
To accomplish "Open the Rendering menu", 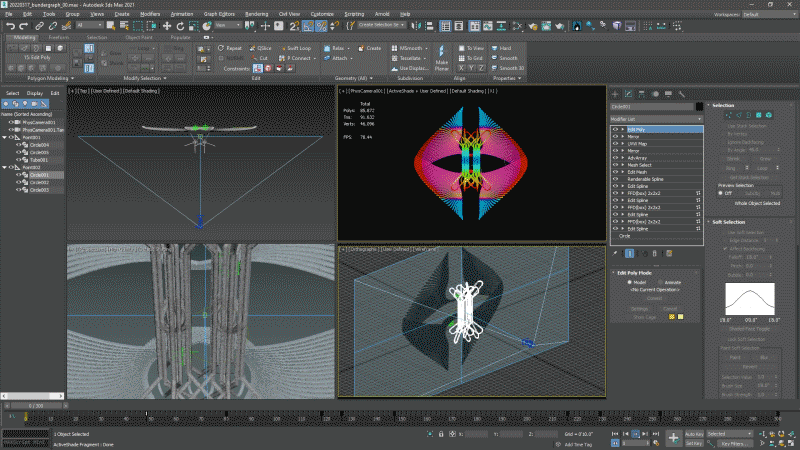I will [x=257, y=14].
